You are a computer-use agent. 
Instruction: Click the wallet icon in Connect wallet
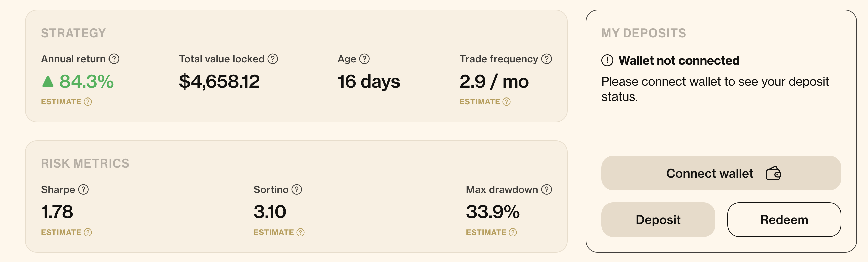click(x=773, y=173)
